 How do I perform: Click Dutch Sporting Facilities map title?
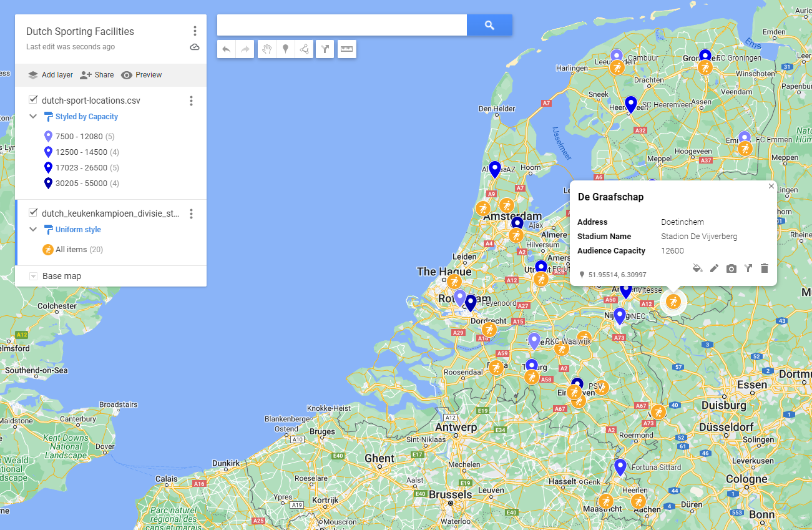(80, 31)
